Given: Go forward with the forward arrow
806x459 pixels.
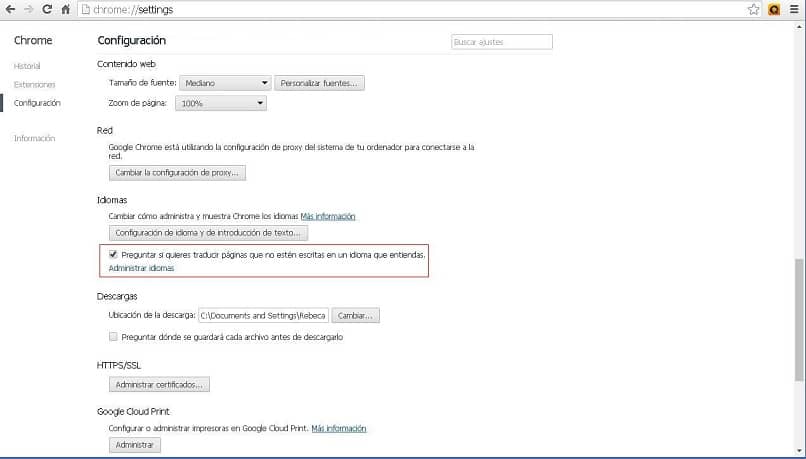Looking at the screenshot, I should click(x=29, y=9).
